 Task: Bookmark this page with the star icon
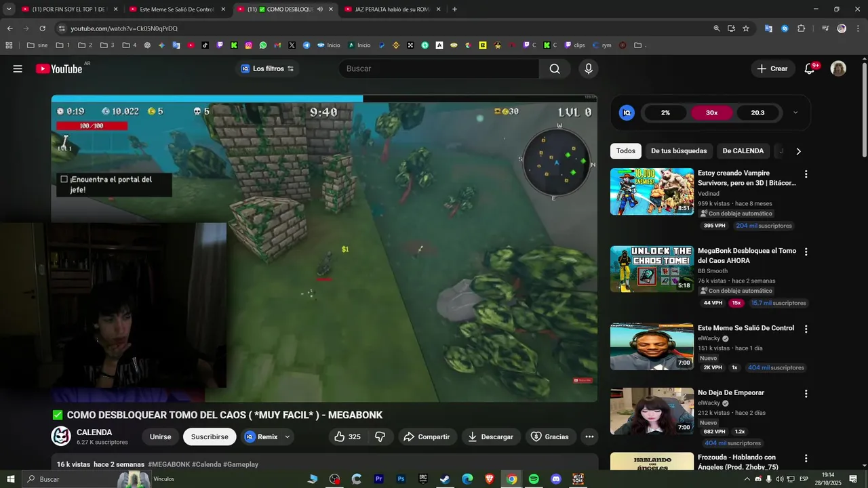746,28
